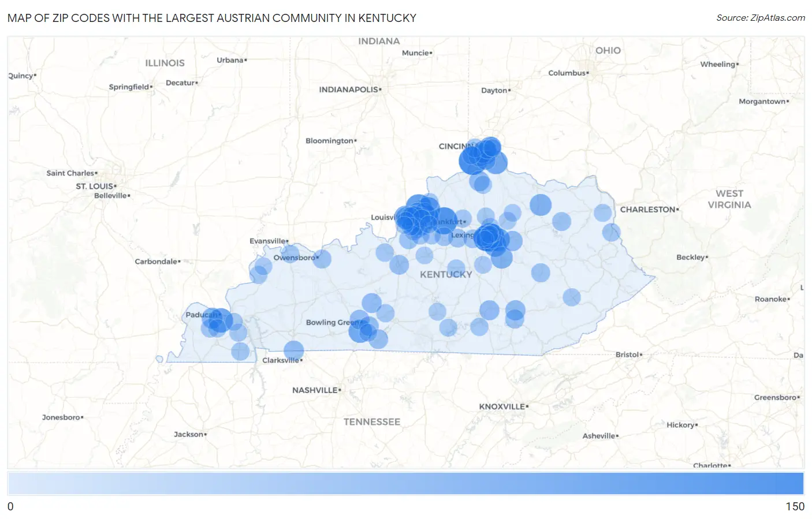Click the INDIANA state label
The height and width of the screenshot is (519, 812).
click(x=379, y=41)
